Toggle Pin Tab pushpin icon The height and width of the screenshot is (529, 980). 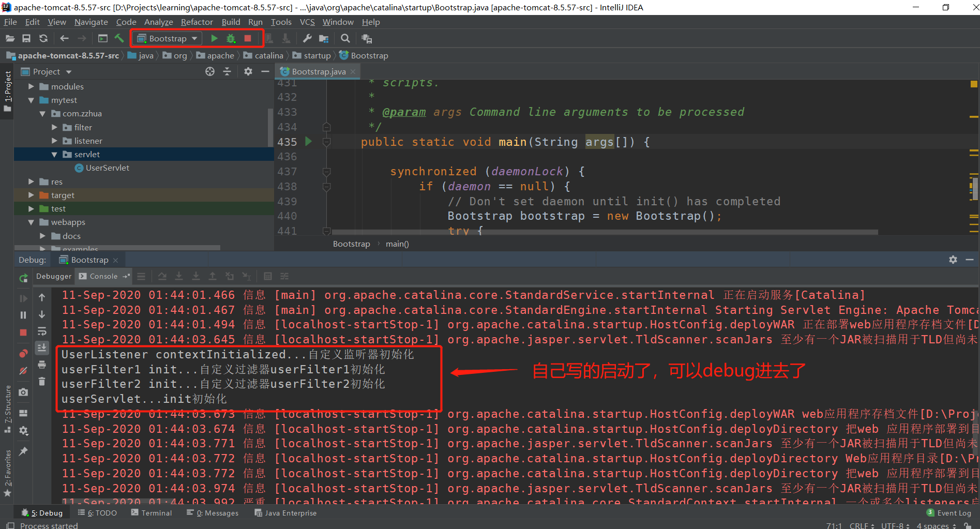pos(23,451)
